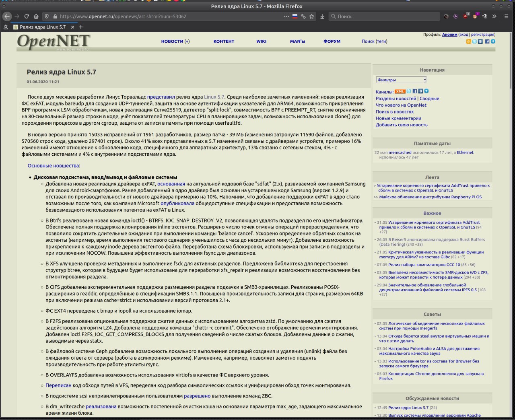Click the plus next to НОВОСТИ
This screenshot has width=515, height=420.
click(187, 41)
